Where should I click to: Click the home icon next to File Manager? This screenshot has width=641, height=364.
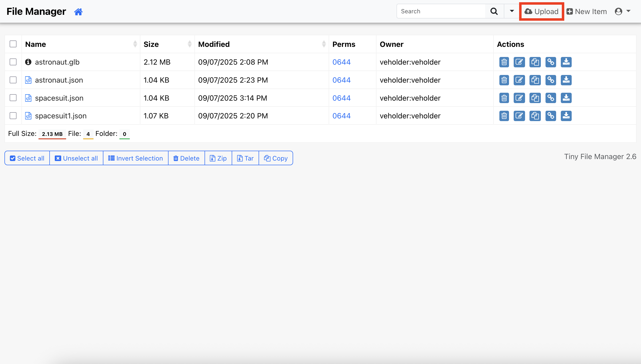78,12
